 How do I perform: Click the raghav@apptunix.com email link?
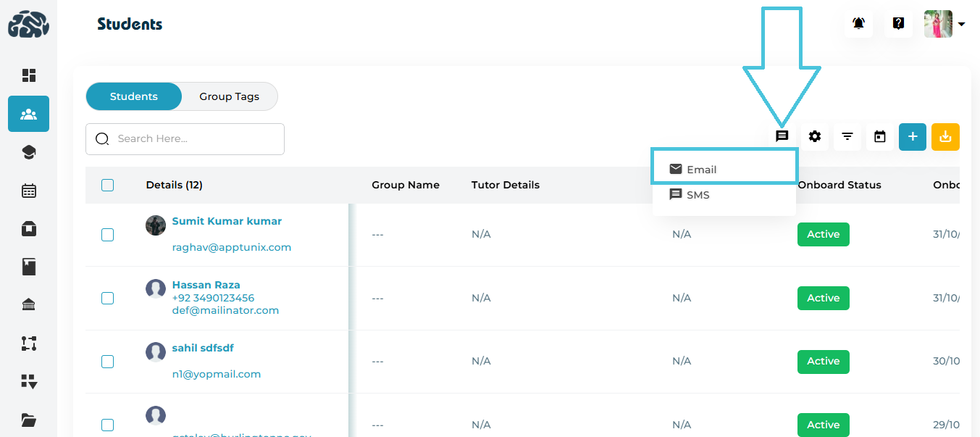point(231,247)
